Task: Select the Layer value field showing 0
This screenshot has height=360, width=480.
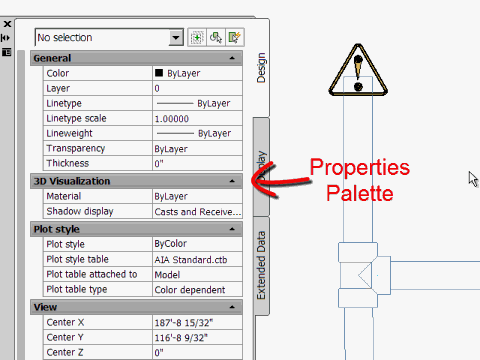Action: click(x=197, y=88)
